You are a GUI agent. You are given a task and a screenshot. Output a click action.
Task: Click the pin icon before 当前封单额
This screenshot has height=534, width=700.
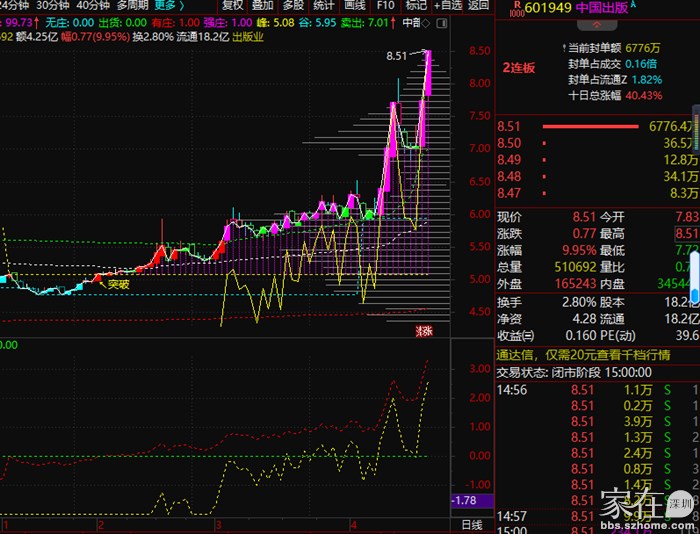(559, 46)
